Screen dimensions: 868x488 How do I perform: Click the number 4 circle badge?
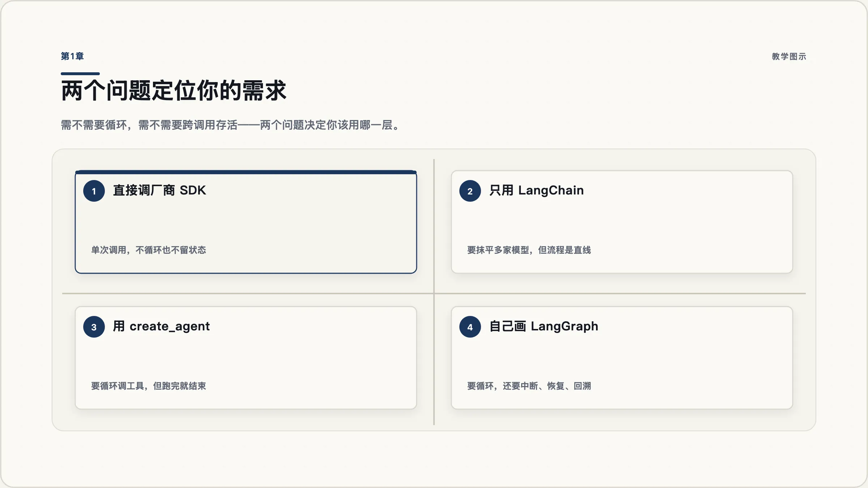pyautogui.click(x=470, y=327)
